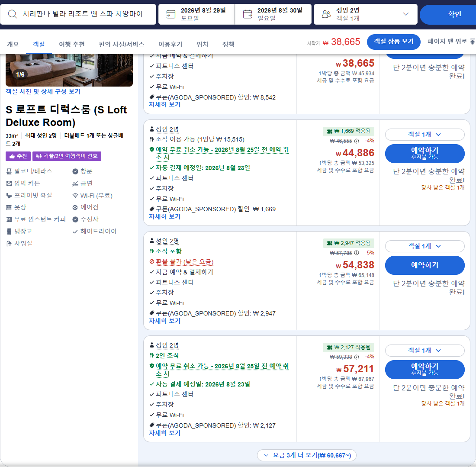
Task: Click the 옷장 closet icon
Action: [9, 207]
